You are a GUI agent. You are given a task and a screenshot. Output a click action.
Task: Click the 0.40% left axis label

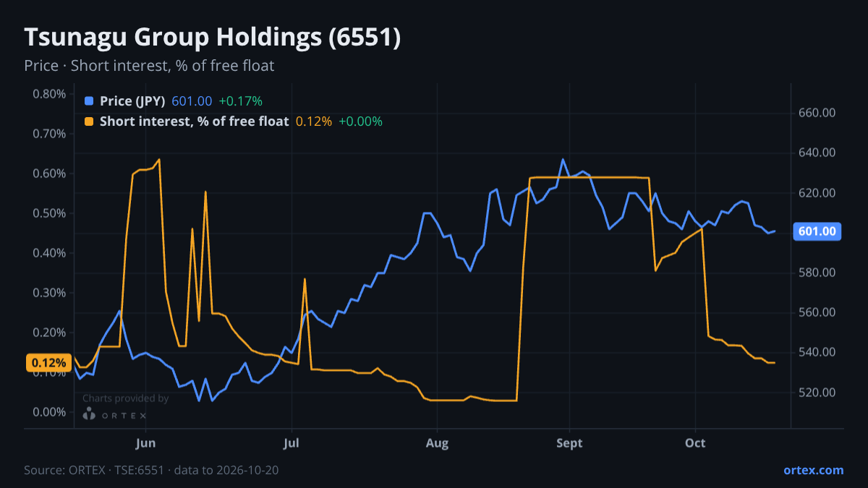50,253
